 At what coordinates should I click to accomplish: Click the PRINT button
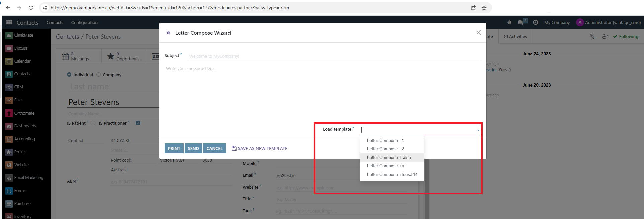[x=174, y=148]
